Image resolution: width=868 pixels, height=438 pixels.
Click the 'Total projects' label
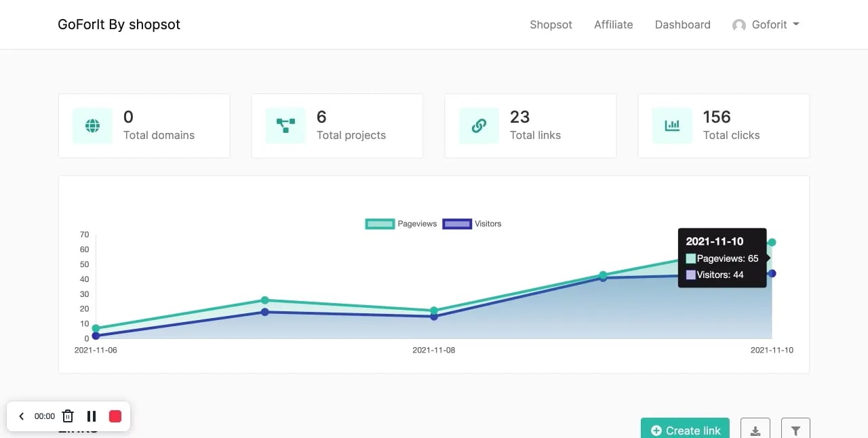pos(351,135)
